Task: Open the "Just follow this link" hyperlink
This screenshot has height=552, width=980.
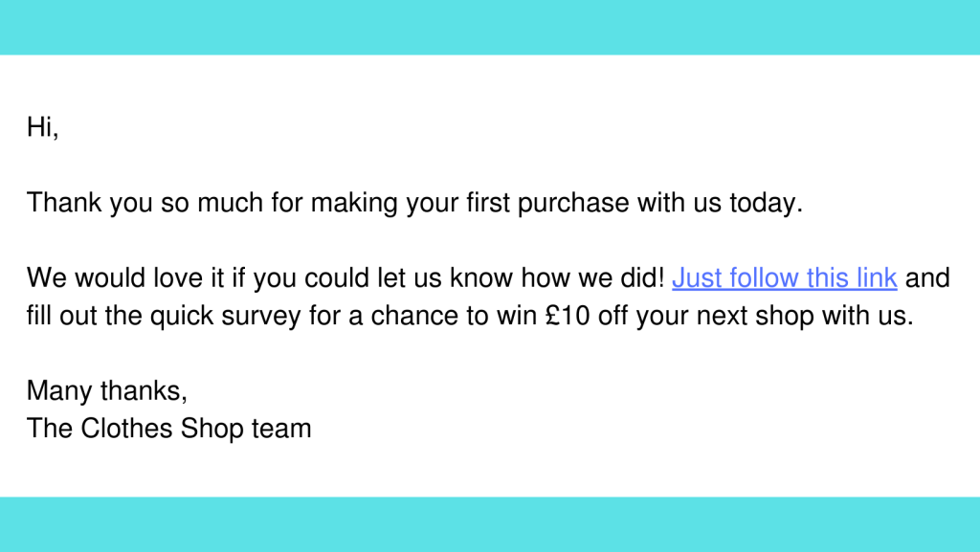Action: (x=784, y=278)
